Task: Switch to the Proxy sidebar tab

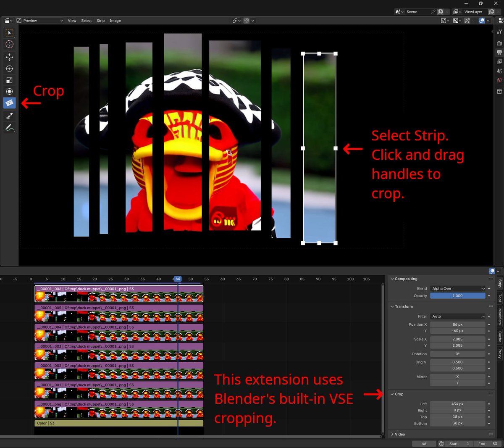Action: (500, 353)
